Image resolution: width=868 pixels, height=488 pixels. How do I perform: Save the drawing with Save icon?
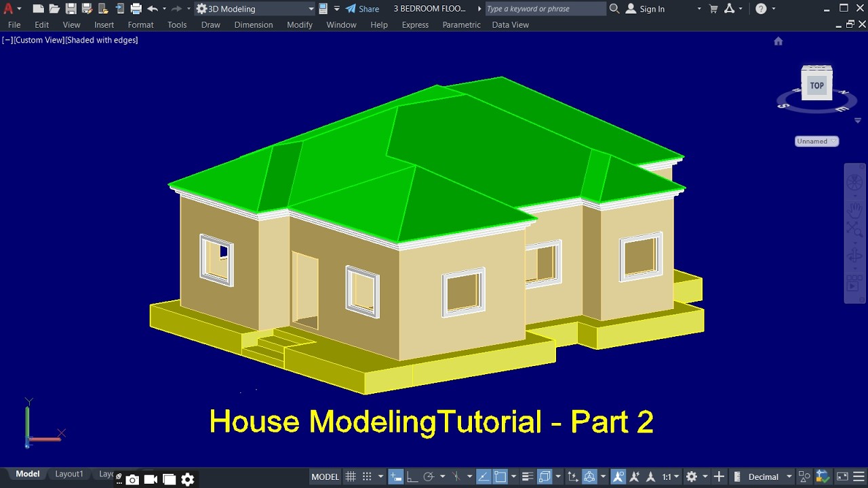click(71, 9)
